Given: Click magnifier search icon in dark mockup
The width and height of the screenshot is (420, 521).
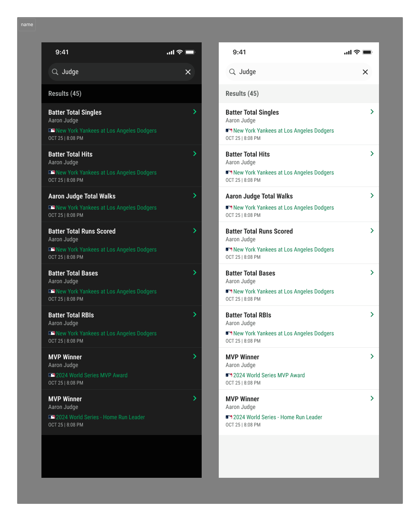Looking at the screenshot, I should (x=55, y=72).
